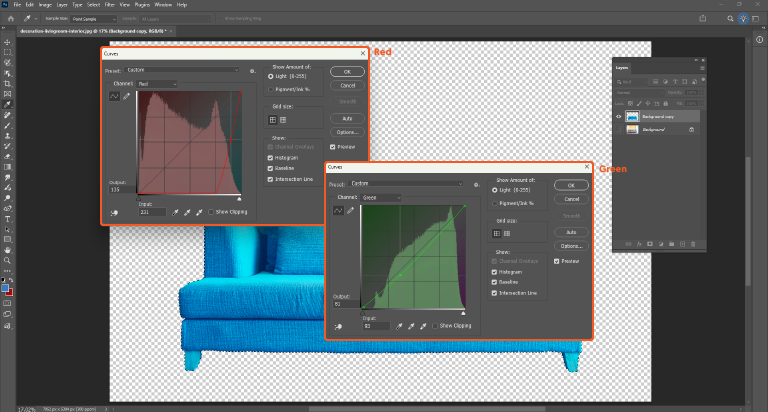
Task: Open the Layer menu
Action: 62,4
